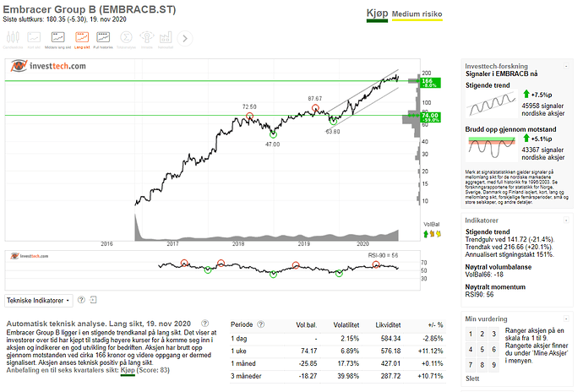Click the Kjøp recommendation label at top
583x392 pixels.
coord(377,14)
